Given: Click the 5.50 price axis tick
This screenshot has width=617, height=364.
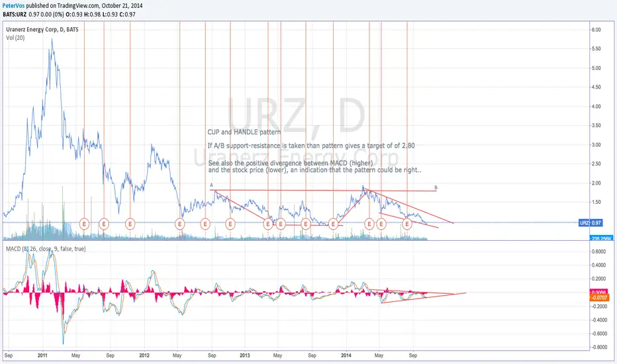Looking at the screenshot, I should tap(596, 49).
